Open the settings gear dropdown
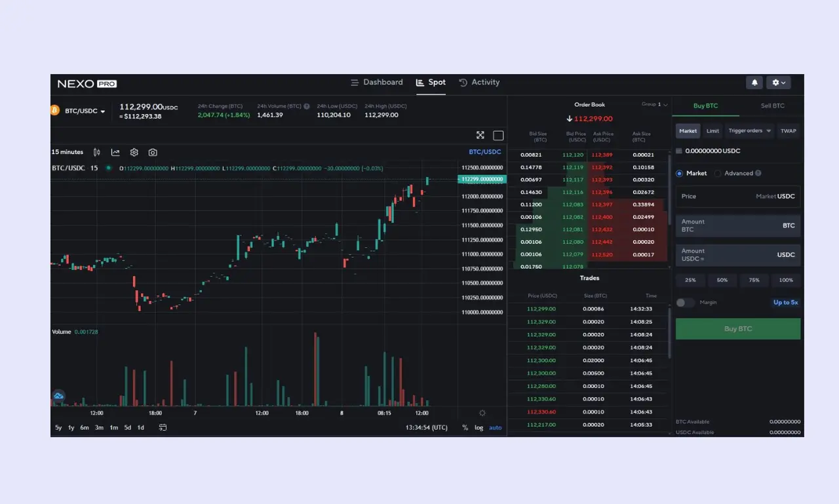Viewport: 839px width, 504px height. pos(779,83)
